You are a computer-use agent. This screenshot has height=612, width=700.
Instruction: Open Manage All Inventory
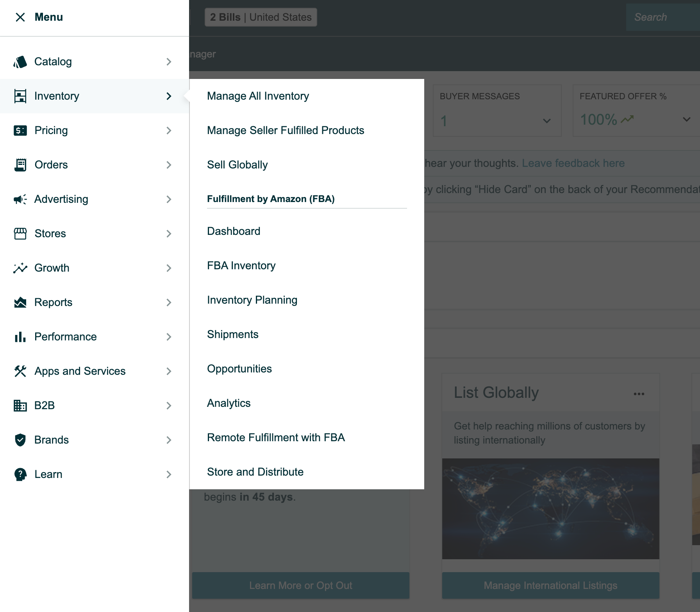(258, 96)
